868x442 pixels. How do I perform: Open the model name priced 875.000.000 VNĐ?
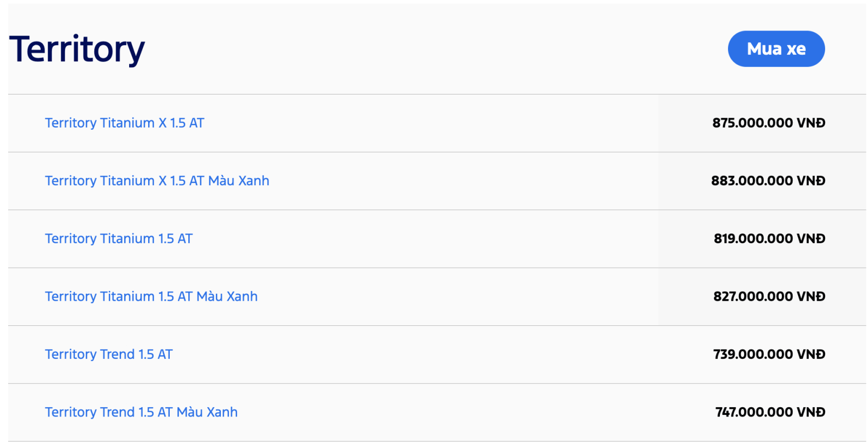[x=124, y=123]
